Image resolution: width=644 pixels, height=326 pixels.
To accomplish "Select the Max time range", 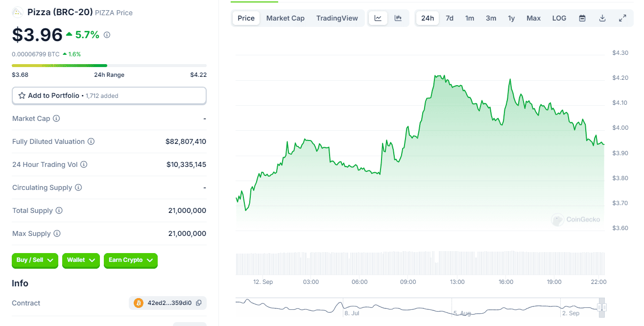I will coord(533,18).
